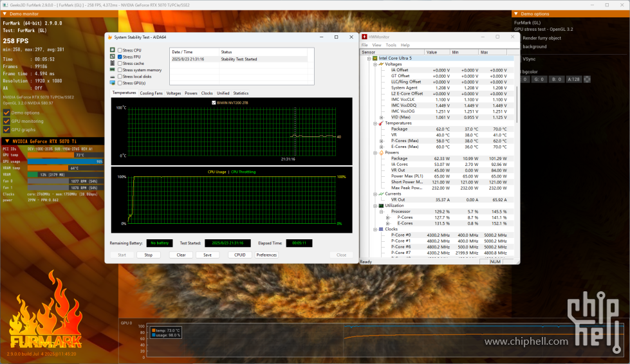Click the Value column header in HWMonitor

point(437,52)
